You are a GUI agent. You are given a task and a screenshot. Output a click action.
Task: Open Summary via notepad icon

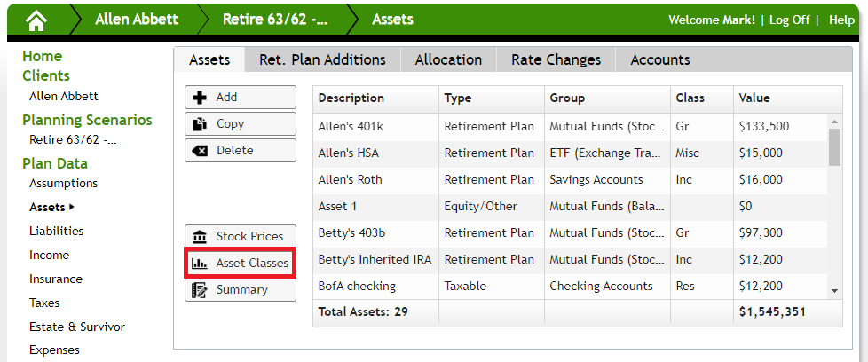point(200,290)
